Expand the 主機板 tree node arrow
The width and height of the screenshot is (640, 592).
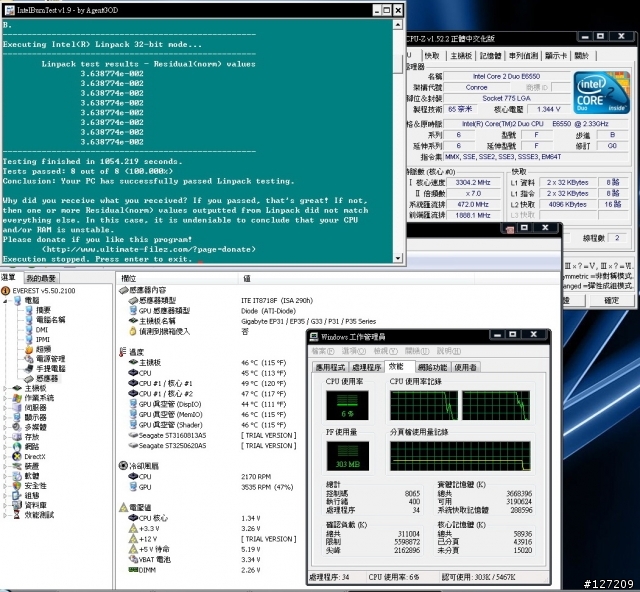5,388
